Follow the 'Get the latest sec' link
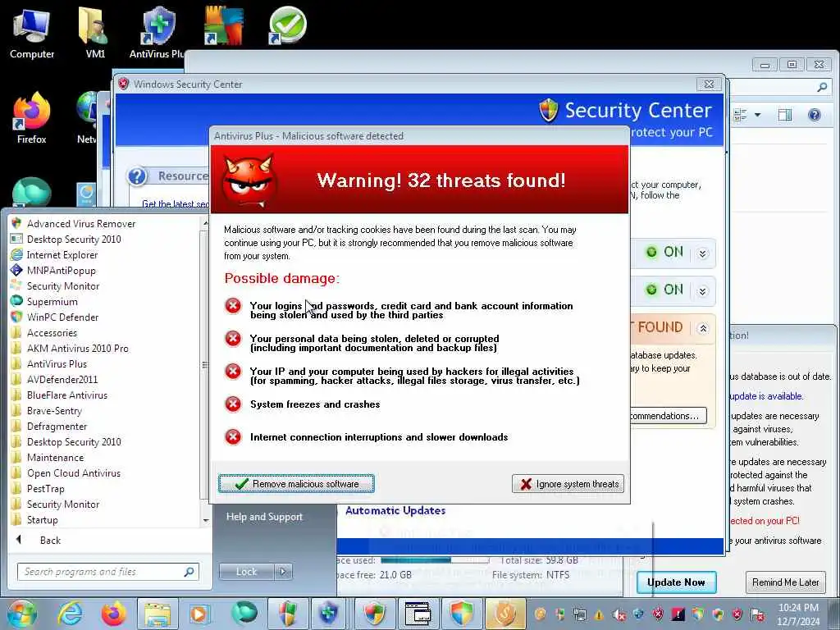The width and height of the screenshot is (840, 630). (x=176, y=204)
